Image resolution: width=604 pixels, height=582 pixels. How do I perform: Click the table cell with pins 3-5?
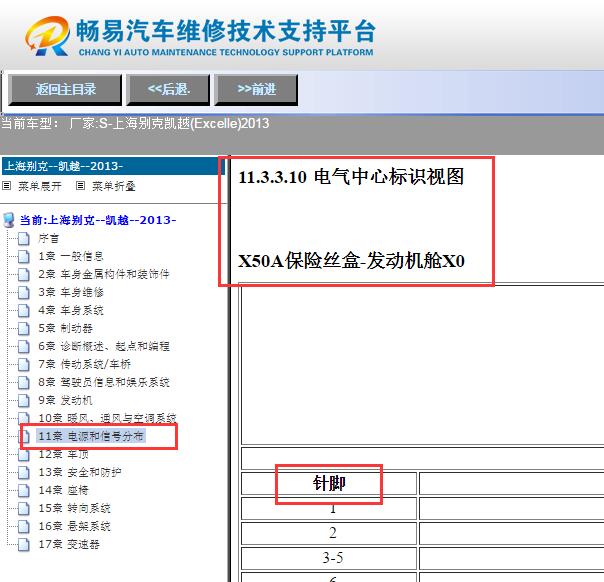tap(329, 558)
